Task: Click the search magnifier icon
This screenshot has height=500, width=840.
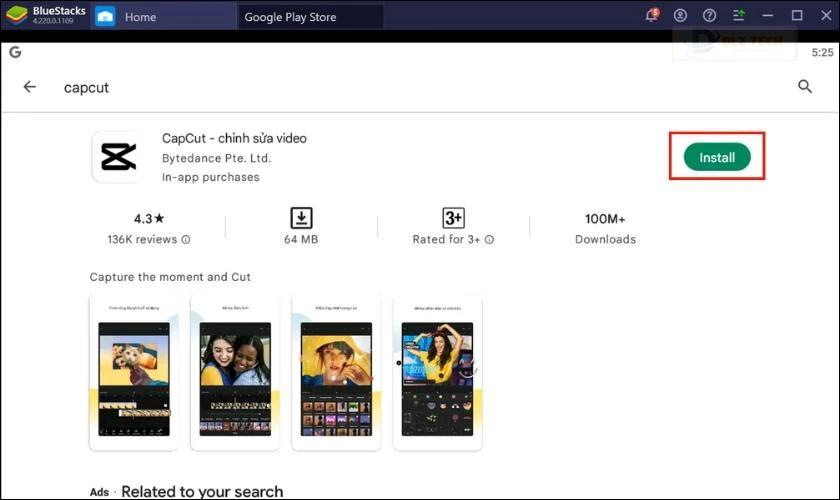Action: tap(805, 86)
